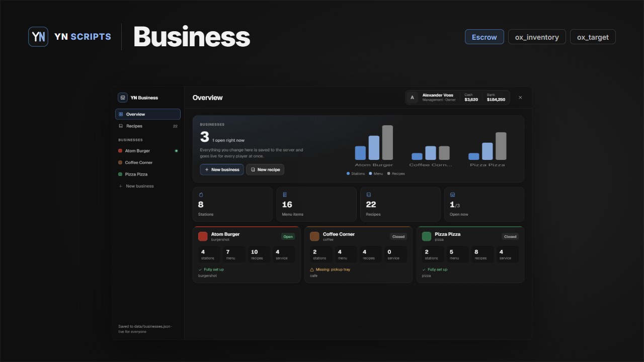
Task: Click the brown Coffee Corner card icon
Action: tap(314, 236)
